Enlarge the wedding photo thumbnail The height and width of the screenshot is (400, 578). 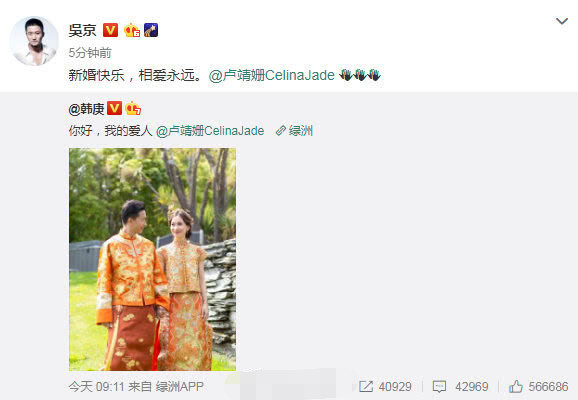point(152,259)
